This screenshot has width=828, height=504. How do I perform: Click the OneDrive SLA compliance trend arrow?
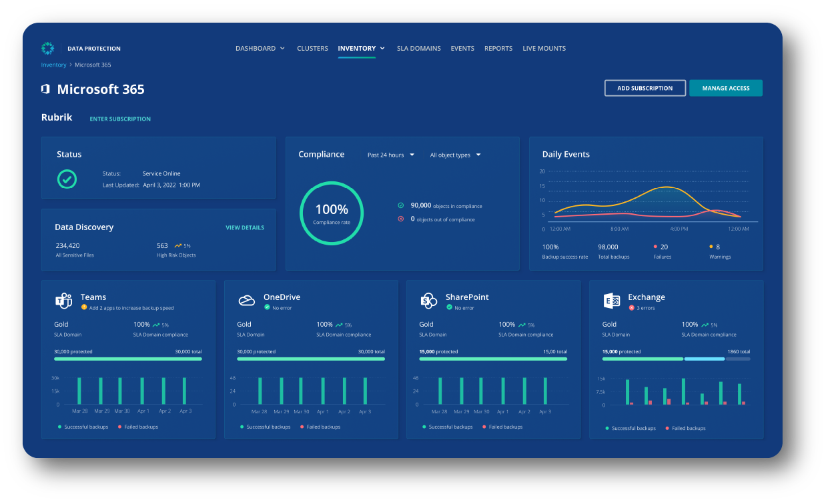click(339, 325)
